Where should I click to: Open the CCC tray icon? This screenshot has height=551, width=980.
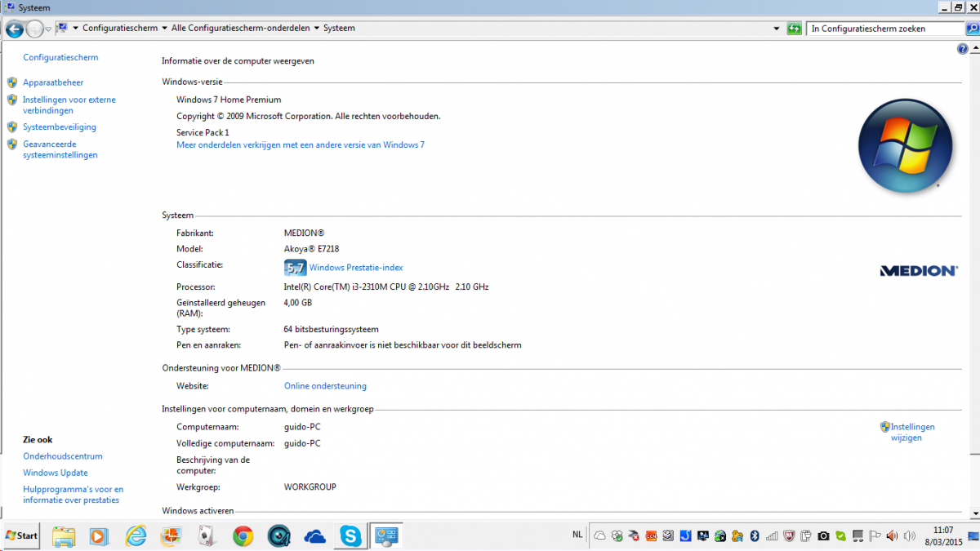[x=651, y=536]
